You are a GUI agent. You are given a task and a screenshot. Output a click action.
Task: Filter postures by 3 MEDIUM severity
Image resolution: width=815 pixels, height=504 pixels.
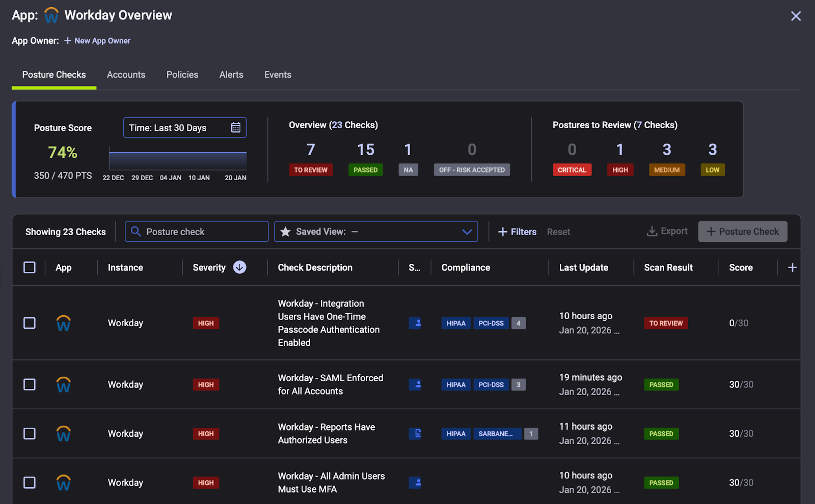pyautogui.click(x=667, y=158)
